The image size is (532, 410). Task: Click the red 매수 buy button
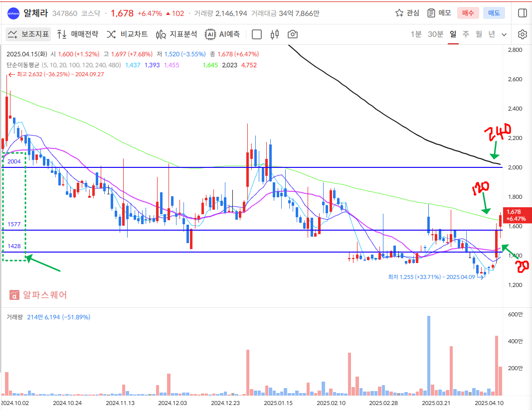tap(468, 13)
